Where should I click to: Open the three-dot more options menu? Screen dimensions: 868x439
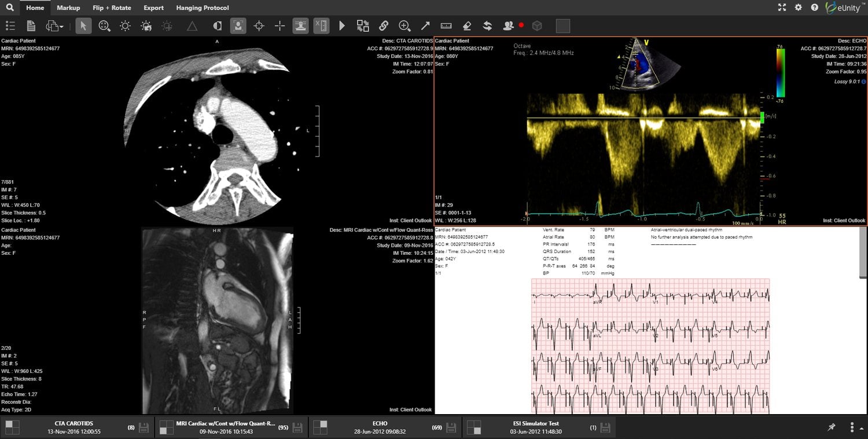pyautogui.click(x=852, y=427)
